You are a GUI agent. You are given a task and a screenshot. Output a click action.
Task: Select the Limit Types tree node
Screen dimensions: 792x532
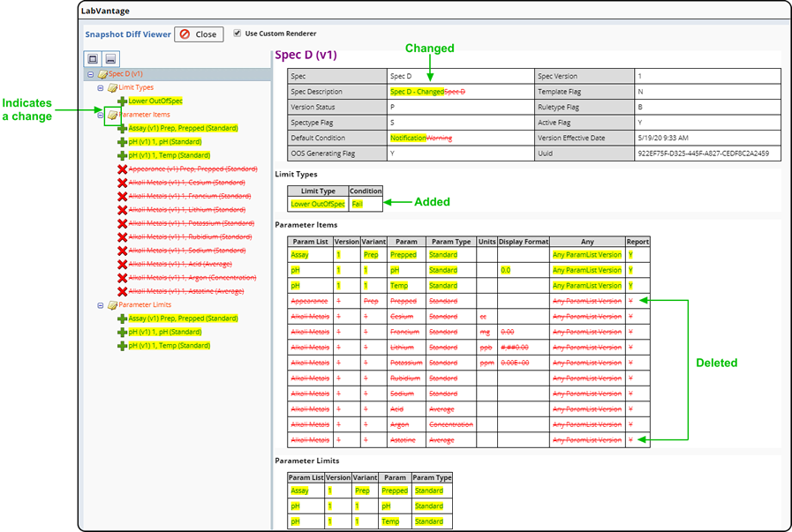136,87
